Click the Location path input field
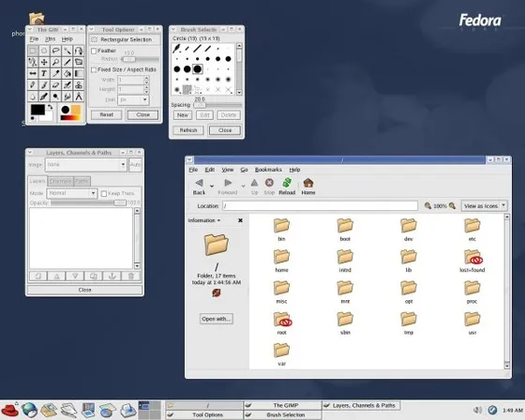525x420 pixels. point(320,205)
